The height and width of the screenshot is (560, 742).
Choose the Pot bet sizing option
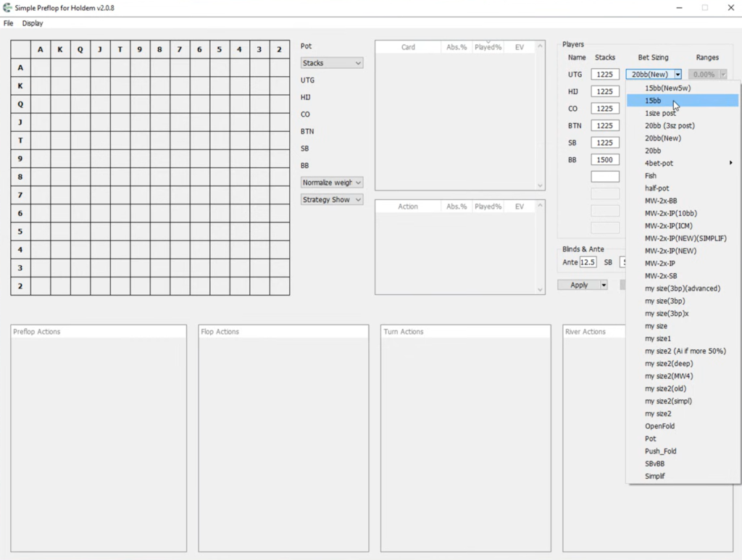point(683,438)
